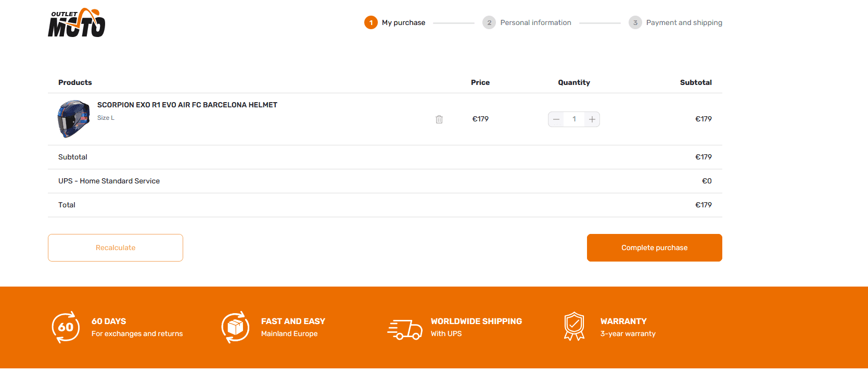The height and width of the screenshot is (384, 868).
Task: Decrease quantity with minus button
Action: (556, 119)
